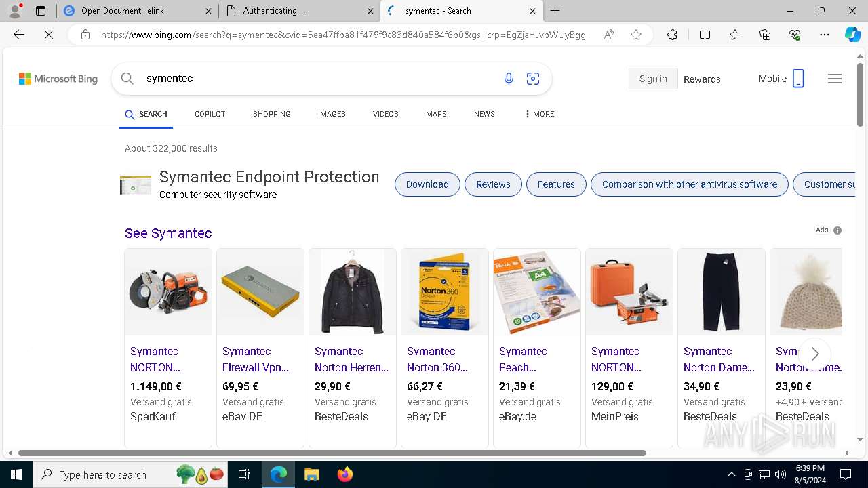Screen dimensions: 868x488
Task: Show next products with carousel arrow
Action: (815, 354)
